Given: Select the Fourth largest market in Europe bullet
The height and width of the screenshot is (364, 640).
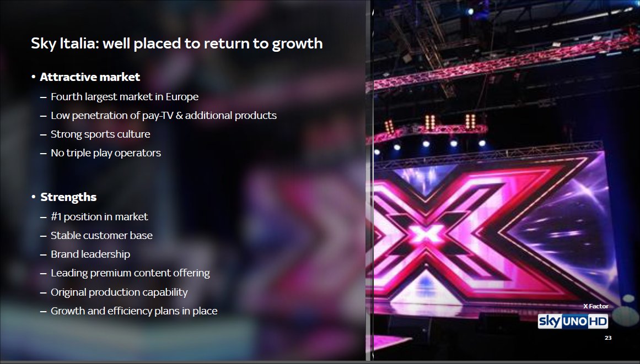Looking at the screenshot, I should click(x=125, y=97).
